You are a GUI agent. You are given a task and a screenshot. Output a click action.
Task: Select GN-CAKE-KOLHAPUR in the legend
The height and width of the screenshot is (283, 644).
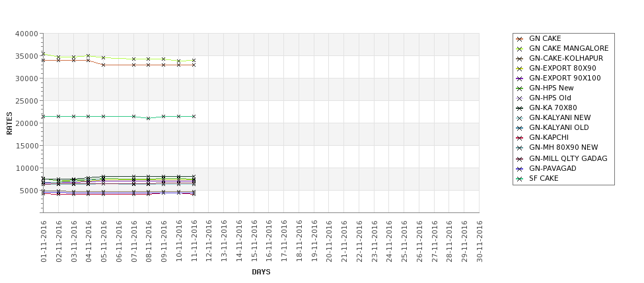[566, 58]
